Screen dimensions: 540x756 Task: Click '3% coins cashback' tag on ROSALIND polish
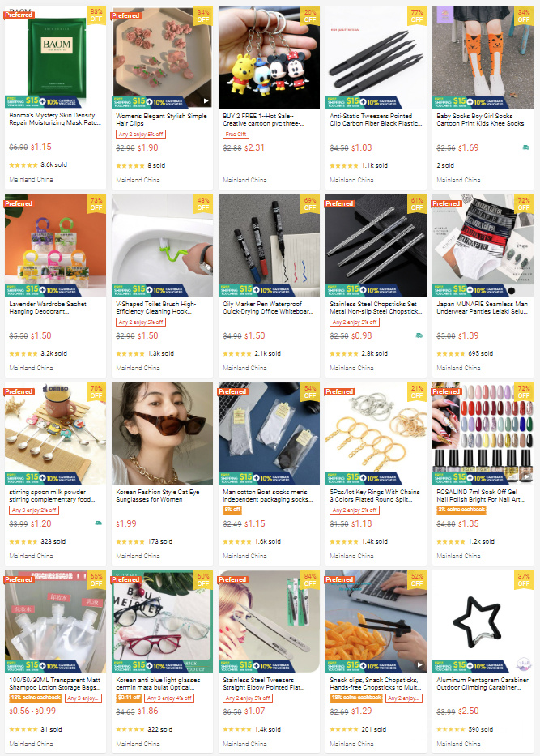tap(461, 510)
